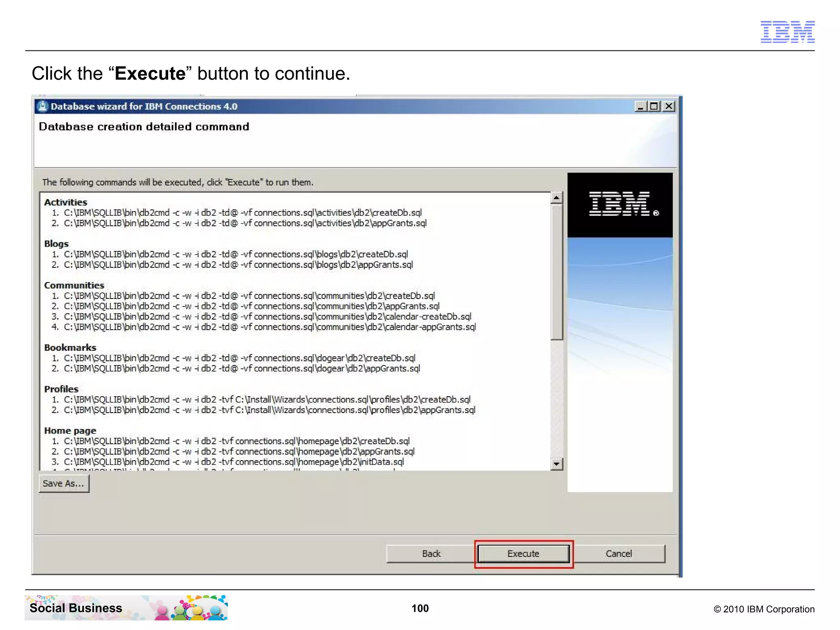
Task: Click the profiles\db2\createDb.sql command line
Action: pos(261,399)
